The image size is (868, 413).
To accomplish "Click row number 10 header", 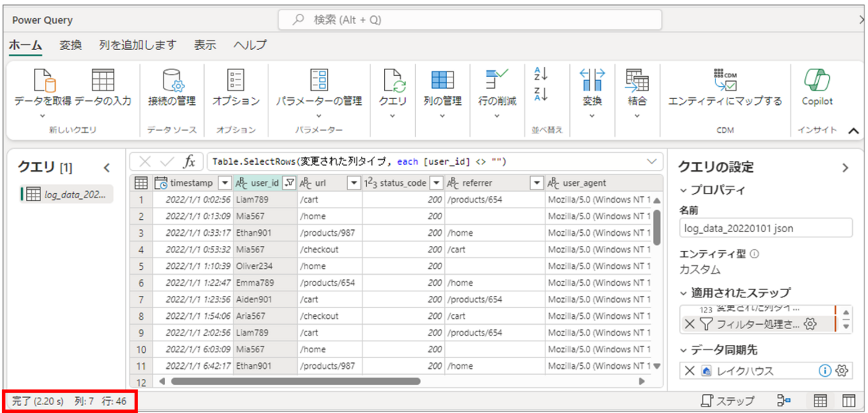I will pos(141,349).
